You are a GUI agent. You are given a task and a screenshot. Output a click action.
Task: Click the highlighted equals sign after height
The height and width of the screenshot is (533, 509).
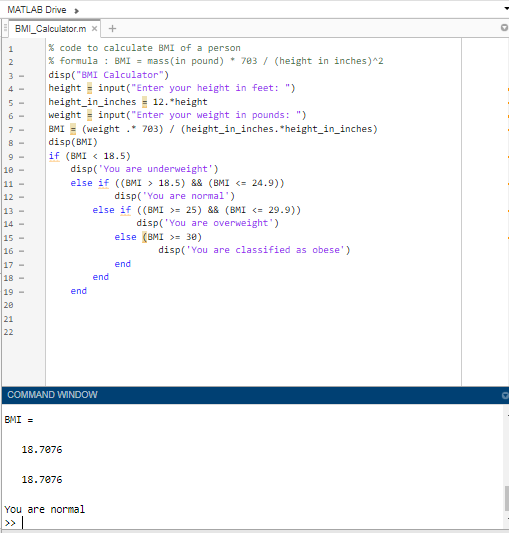pyautogui.click(x=89, y=88)
